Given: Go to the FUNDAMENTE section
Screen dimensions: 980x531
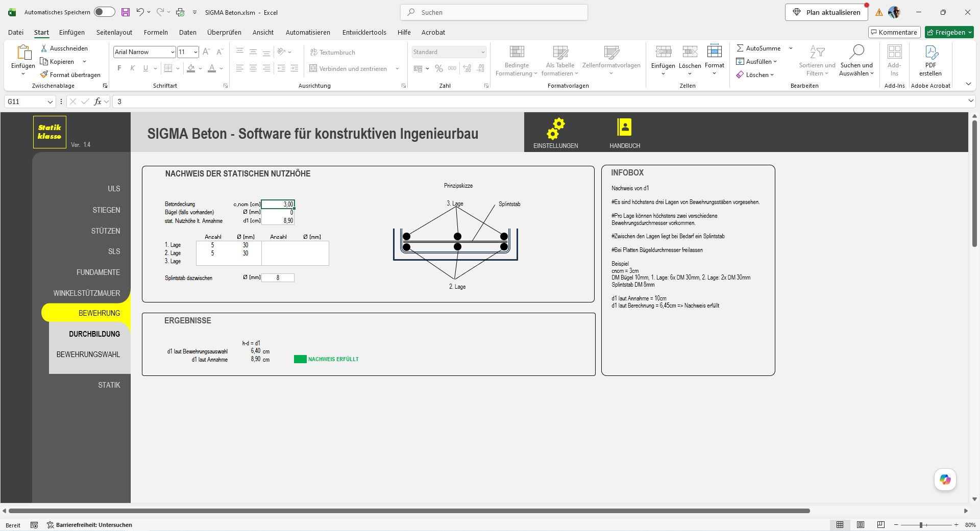Looking at the screenshot, I should 98,272.
